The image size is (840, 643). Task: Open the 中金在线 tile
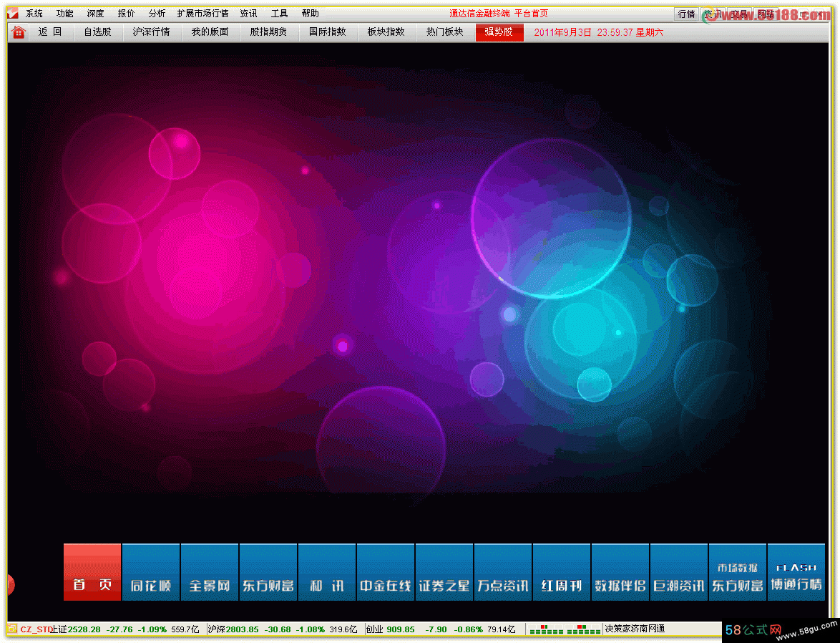tap(386, 572)
